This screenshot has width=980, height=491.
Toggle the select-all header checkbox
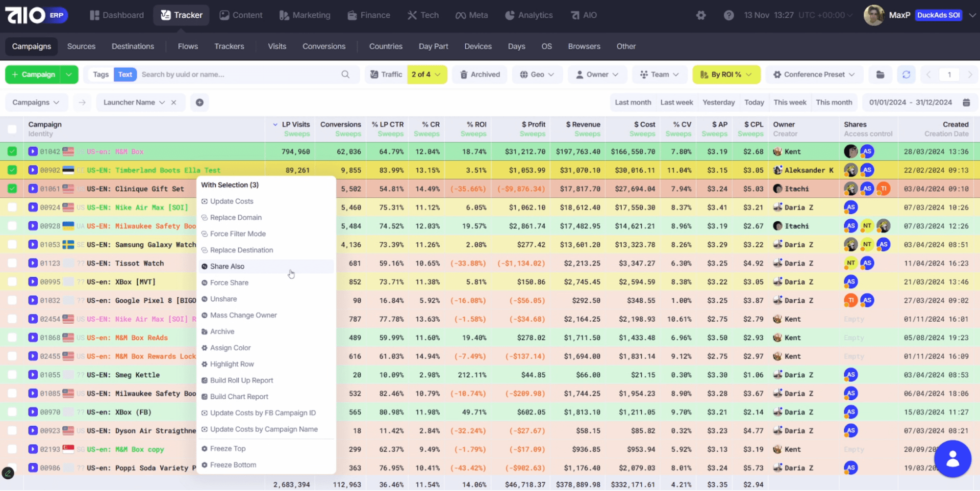click(12, 129)
